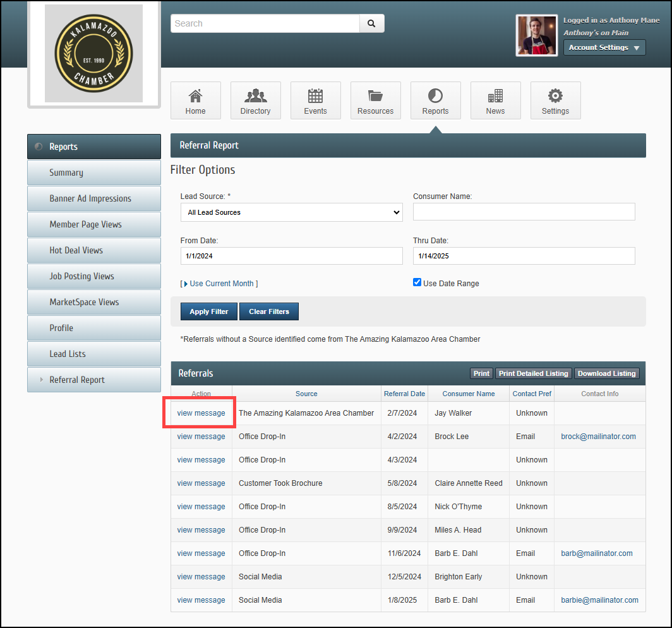This screenshot has height=628, width=672.
Task: Click the barbie@mailinator.com email link
Action: tap(599, 600)
